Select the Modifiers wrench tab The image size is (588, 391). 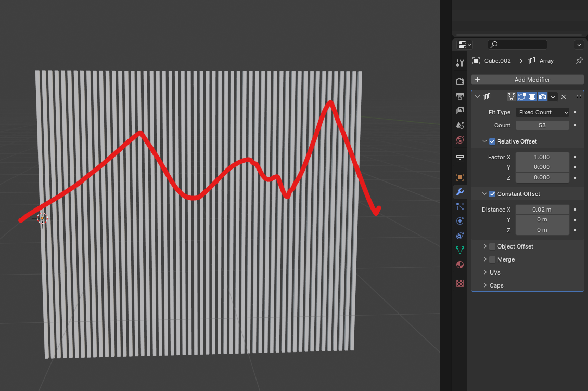coord(460,191)
